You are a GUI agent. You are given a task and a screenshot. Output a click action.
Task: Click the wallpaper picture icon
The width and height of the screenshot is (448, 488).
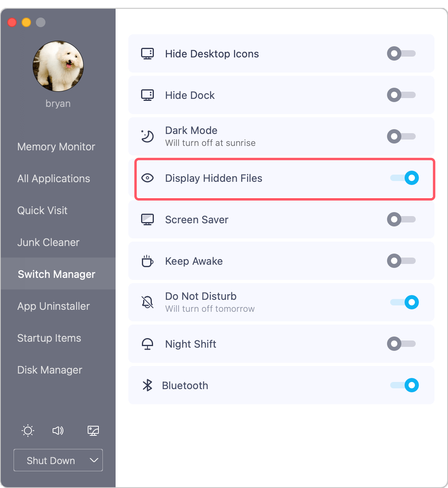(93, 431)
